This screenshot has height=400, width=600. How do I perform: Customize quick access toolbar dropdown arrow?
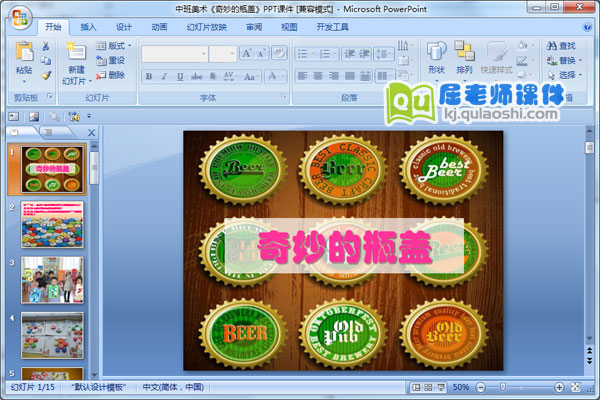coord(89,116)
